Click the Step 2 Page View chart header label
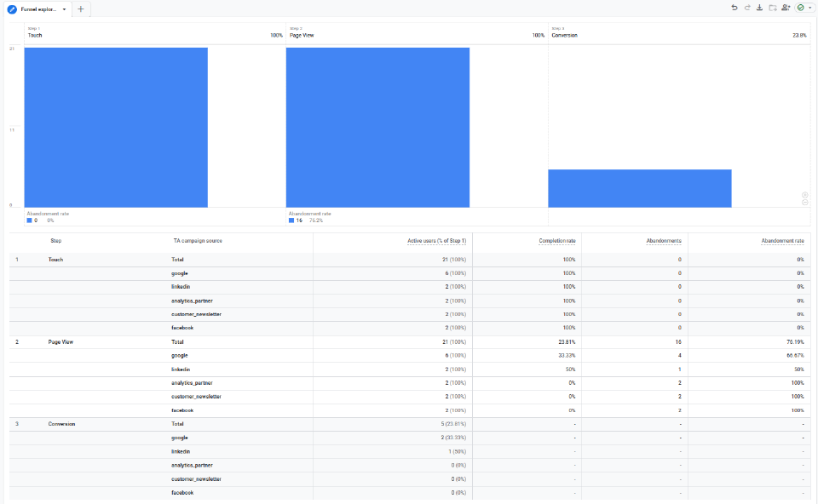The image size is (818, 504). click(302, 36)
